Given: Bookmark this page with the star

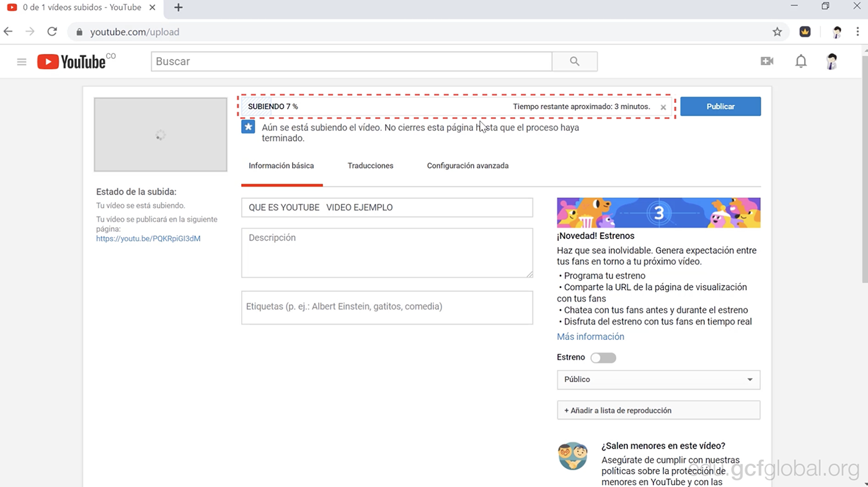Looking at the screenshot, I should tap(777, 32).
